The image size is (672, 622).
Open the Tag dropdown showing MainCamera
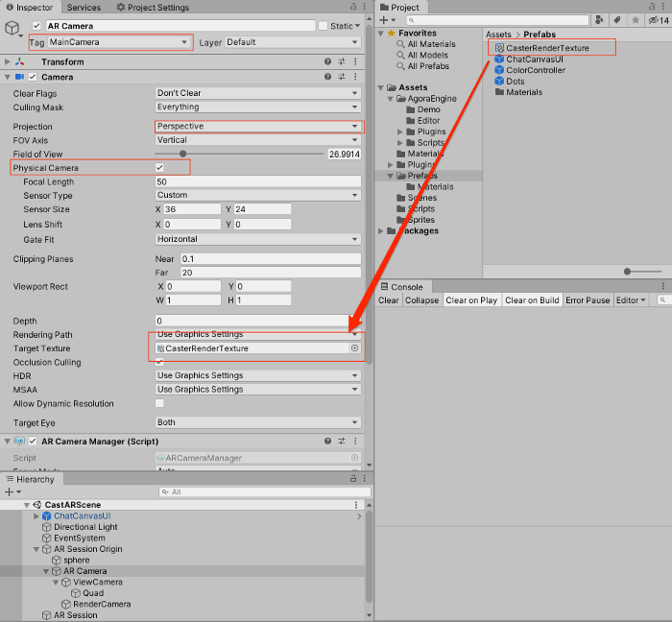pyautogui.click(x=118, y=42)
